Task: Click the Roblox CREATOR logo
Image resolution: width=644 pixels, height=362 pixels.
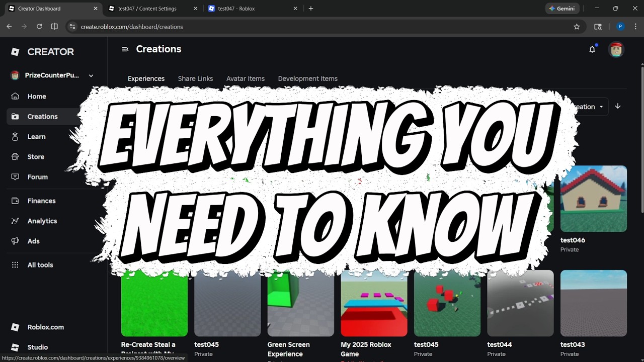Action: (42, 52)
